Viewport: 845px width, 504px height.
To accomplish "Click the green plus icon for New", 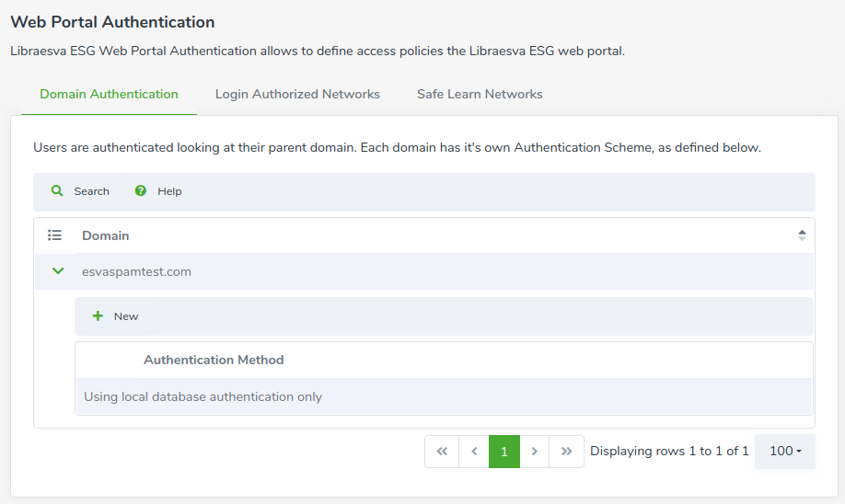I will pos(98,316).
